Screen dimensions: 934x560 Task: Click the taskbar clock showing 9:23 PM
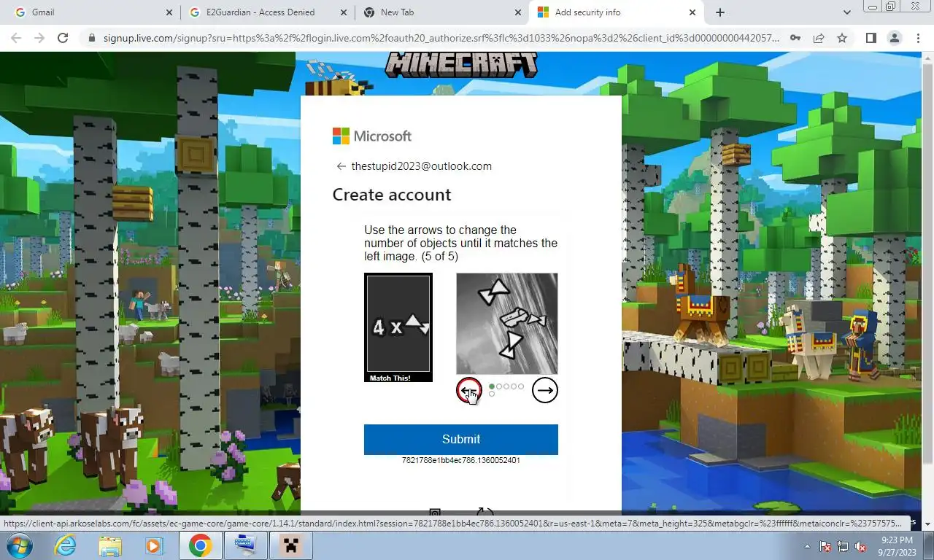click(897, 545)
